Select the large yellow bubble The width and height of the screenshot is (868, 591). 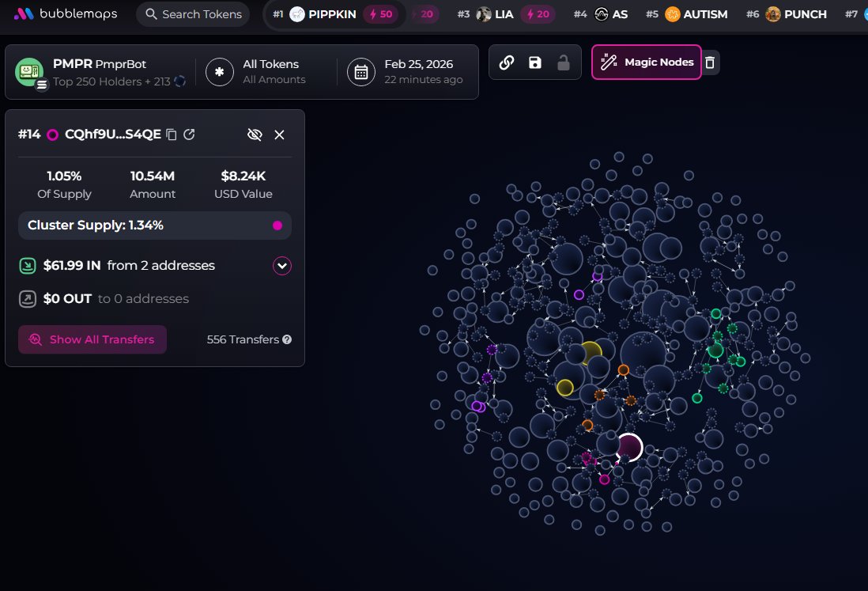point(591,353)
